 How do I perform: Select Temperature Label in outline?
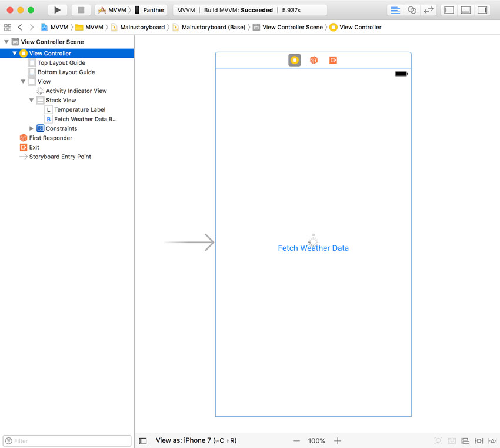tap(79, 109)
